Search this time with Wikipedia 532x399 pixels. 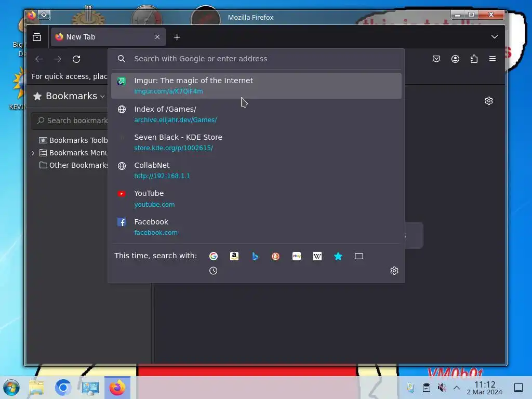pos(317,256)
